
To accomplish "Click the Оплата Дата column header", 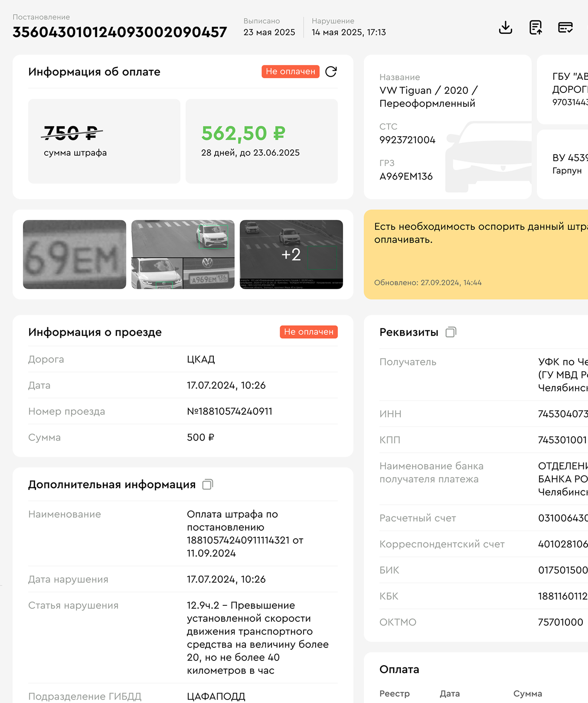I will pyautogui.click(x=450, y=693).
